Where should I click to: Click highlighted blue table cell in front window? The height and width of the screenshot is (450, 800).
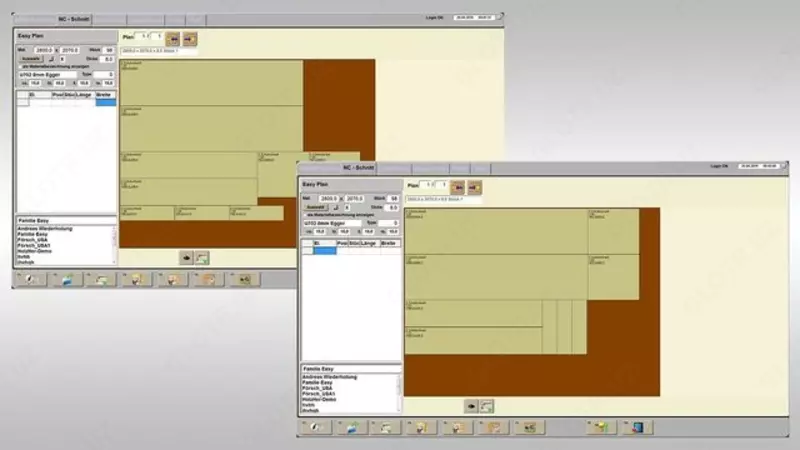(x=325, y=251)
